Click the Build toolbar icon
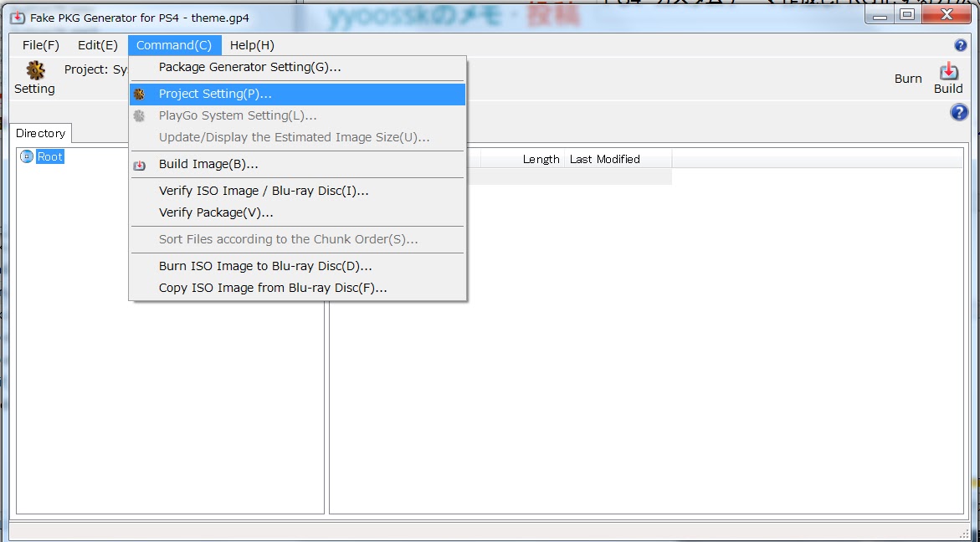This screenshot has height=542, width=980. (949, 70)
